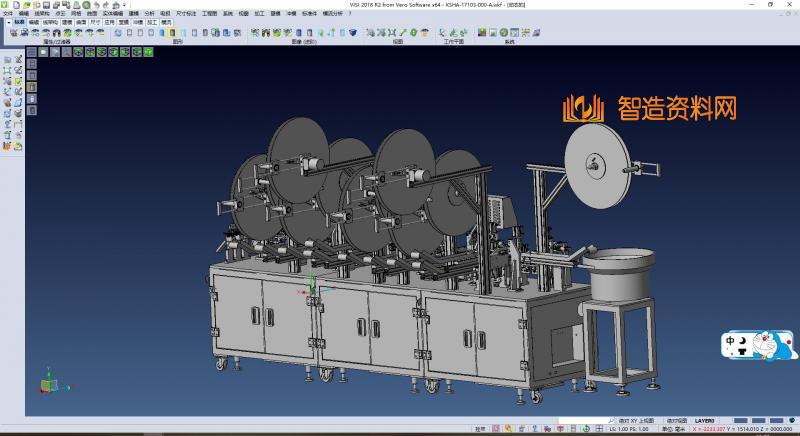Screen dimensions: 800x436
Task: Open the LAYER0 layer selector
Action: (705, 421)
